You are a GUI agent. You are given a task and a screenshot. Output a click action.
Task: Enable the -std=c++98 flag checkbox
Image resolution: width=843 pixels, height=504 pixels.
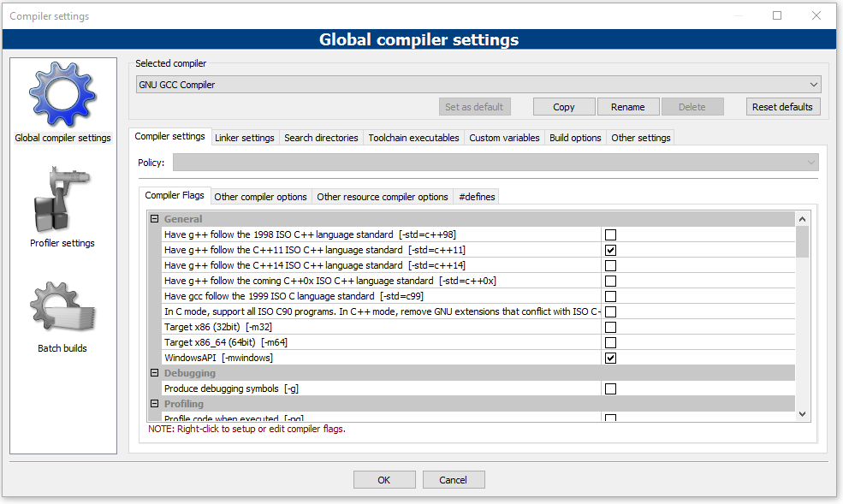tap(610, 234)
